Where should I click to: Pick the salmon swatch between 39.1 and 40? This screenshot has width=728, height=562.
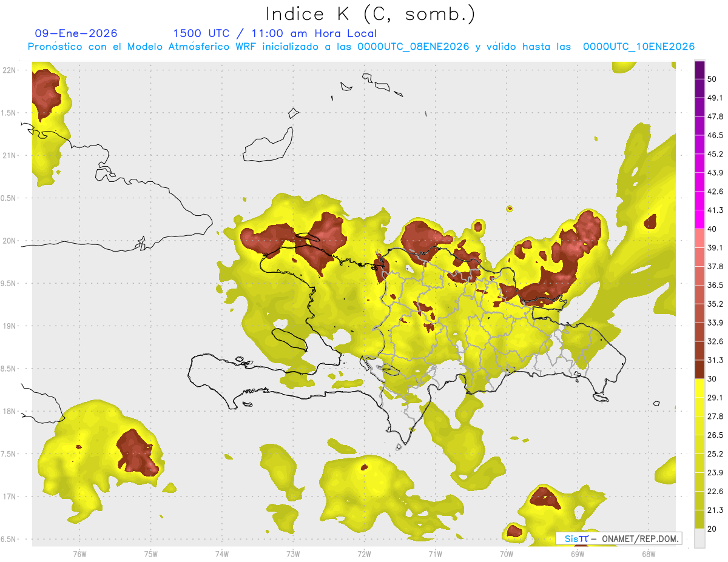(x=699, y=238)
